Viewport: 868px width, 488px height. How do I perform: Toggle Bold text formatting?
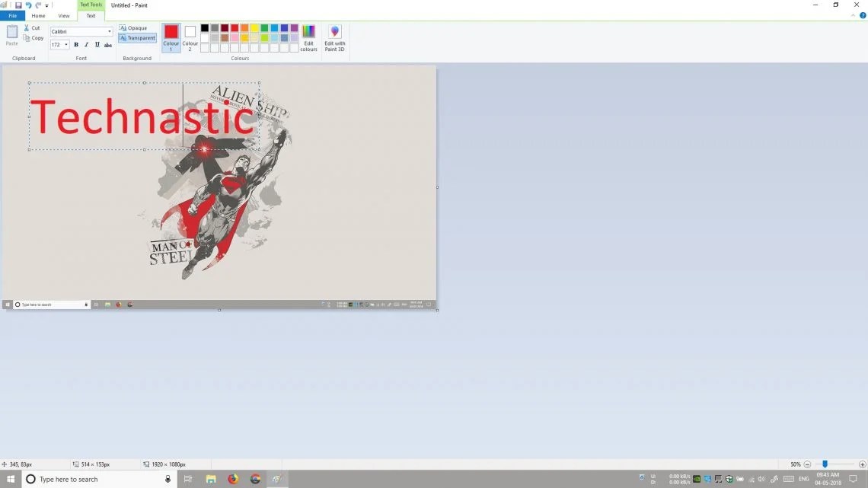76,45
